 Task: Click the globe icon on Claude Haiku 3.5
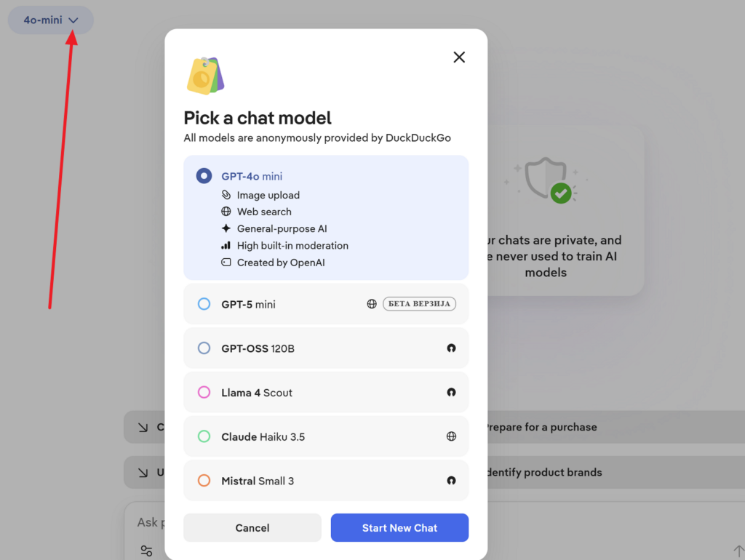(x=451, y=436)
